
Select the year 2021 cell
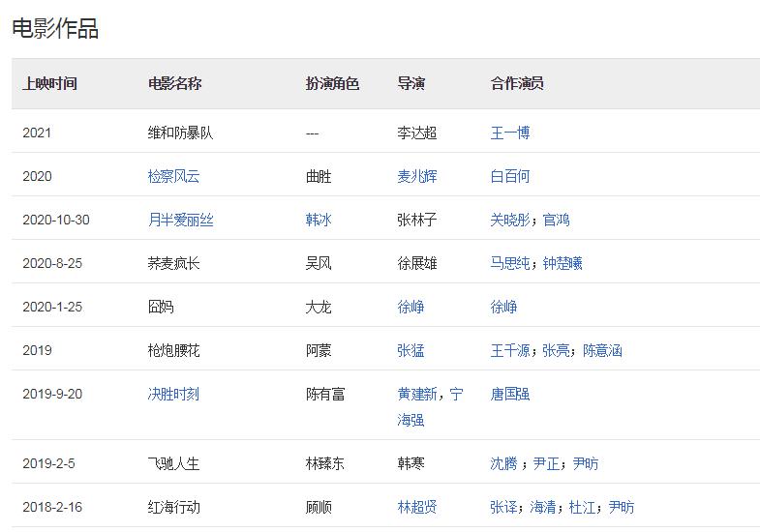pos(37,133)
